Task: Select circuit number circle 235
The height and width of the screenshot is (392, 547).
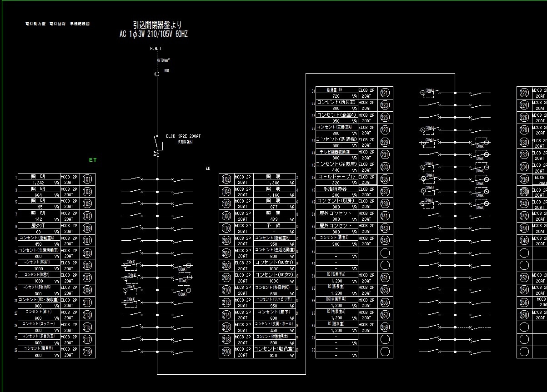Action: pos(385,179)
